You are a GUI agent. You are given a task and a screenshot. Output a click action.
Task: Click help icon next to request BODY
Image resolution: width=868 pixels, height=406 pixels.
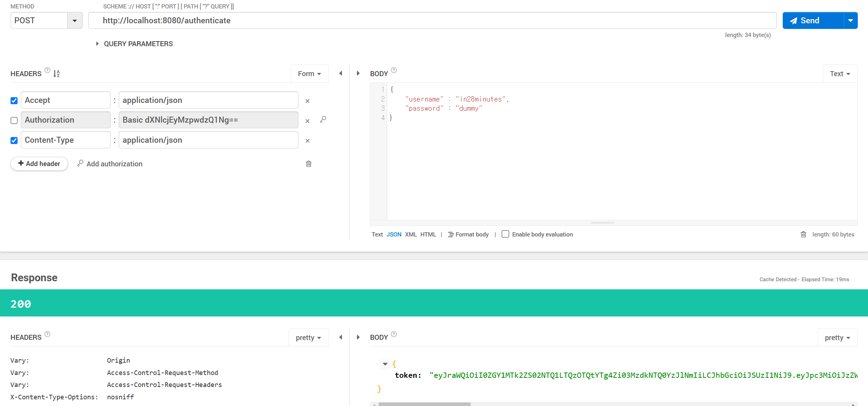click(394, 70)
